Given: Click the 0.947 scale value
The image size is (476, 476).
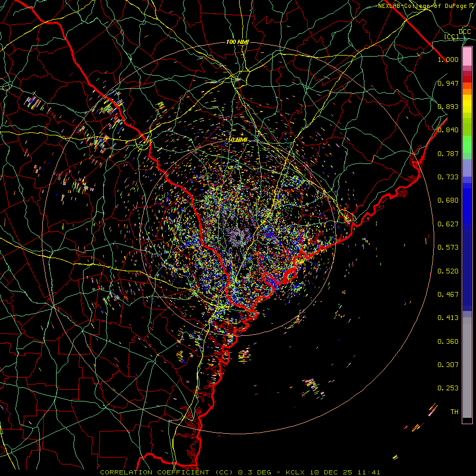Looking at the screenshot, I should tap(448, 83).
